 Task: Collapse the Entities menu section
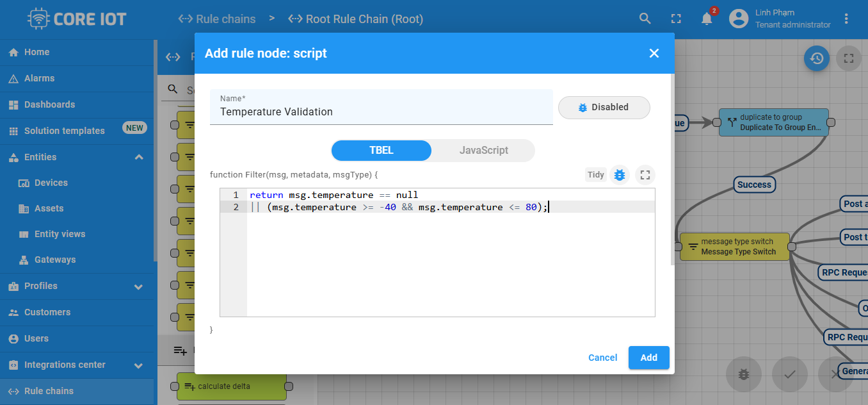[138, 157]
